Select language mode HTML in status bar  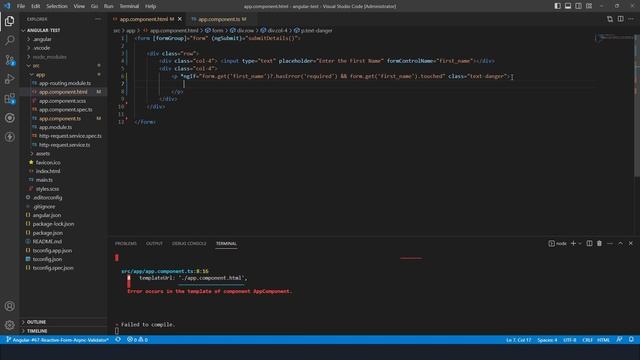(603, 340)
